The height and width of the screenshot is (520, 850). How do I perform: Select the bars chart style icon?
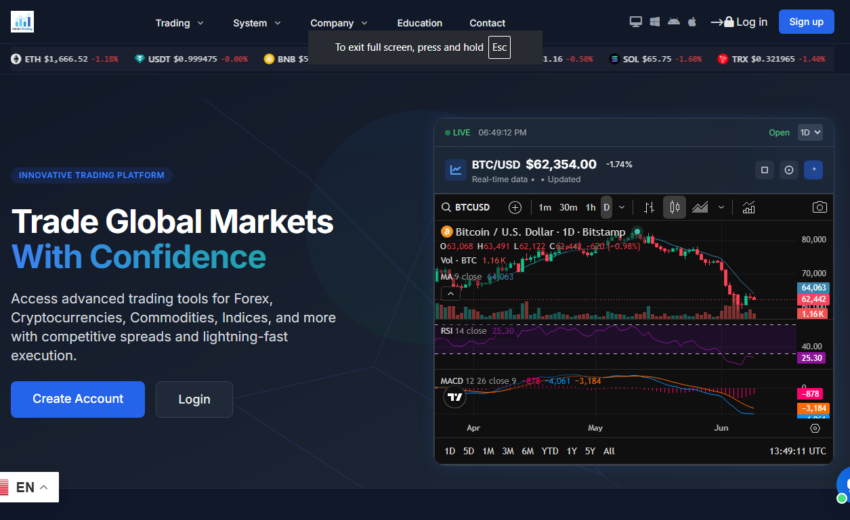649,207
